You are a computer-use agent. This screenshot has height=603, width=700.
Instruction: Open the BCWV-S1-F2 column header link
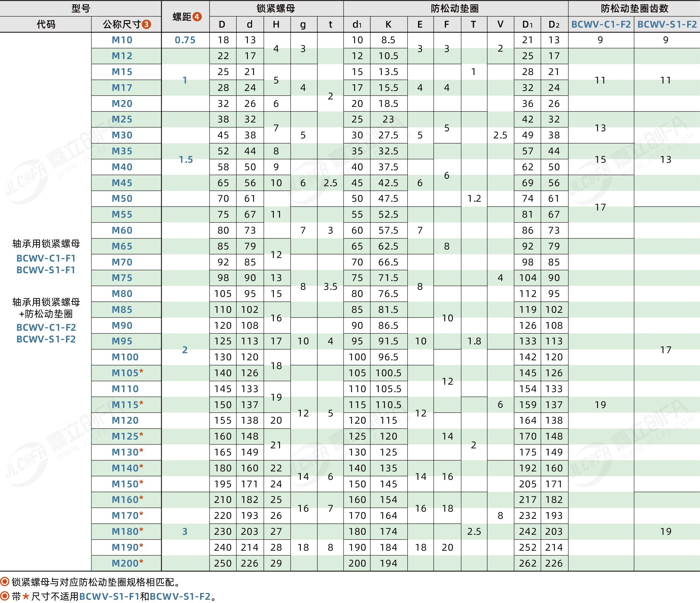click(x=667, y=24)
